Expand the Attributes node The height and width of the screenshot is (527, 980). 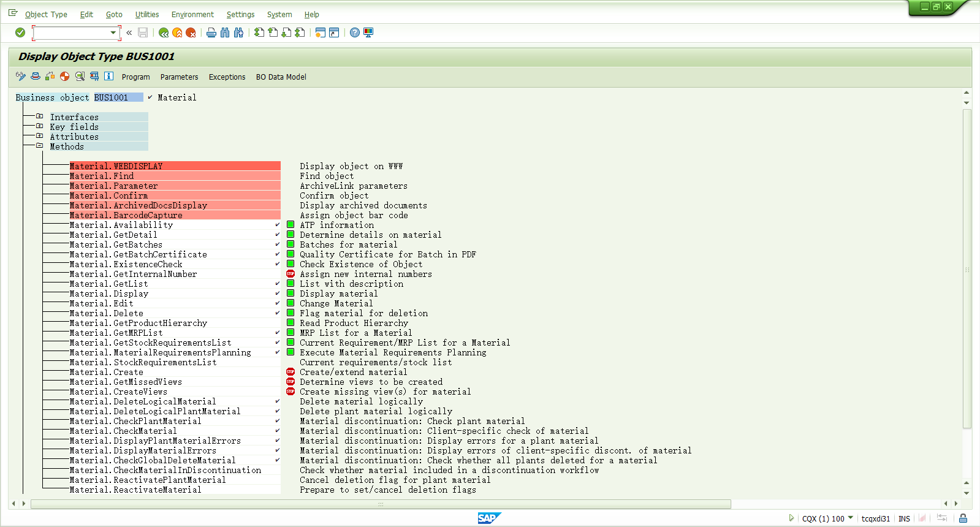(40, 136)
